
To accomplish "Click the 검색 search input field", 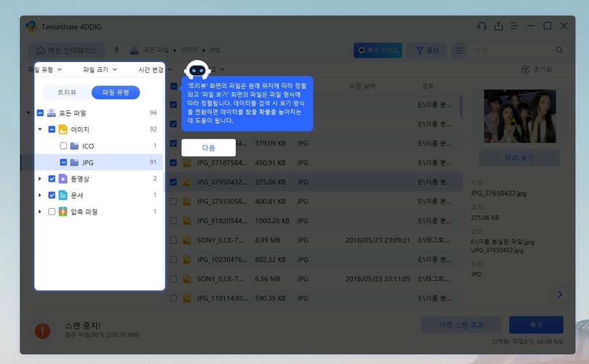I will 512,51.
